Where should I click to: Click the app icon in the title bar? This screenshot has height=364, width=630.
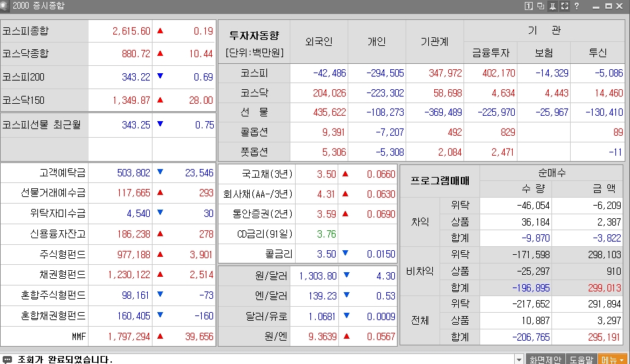click(5, 6)
